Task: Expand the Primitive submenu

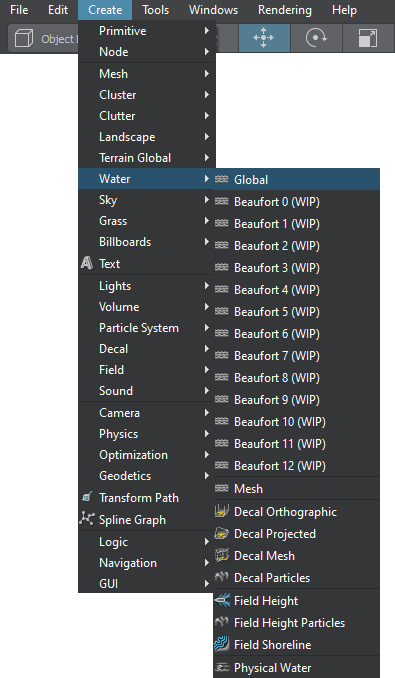Action: pyautogui.click(x=146, y=31)
